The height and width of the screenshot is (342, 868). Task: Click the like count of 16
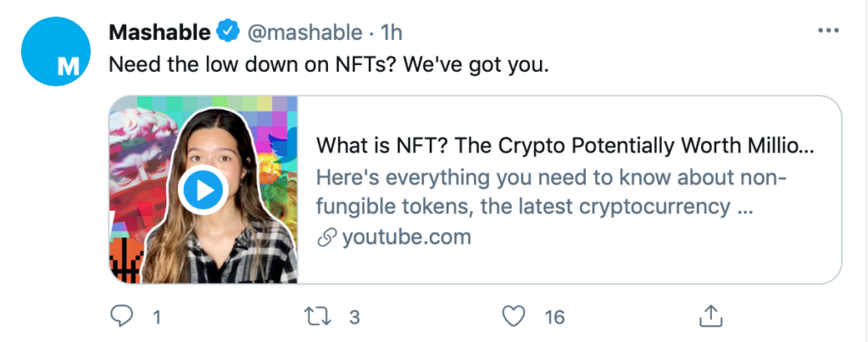click(x=554, y=317)
